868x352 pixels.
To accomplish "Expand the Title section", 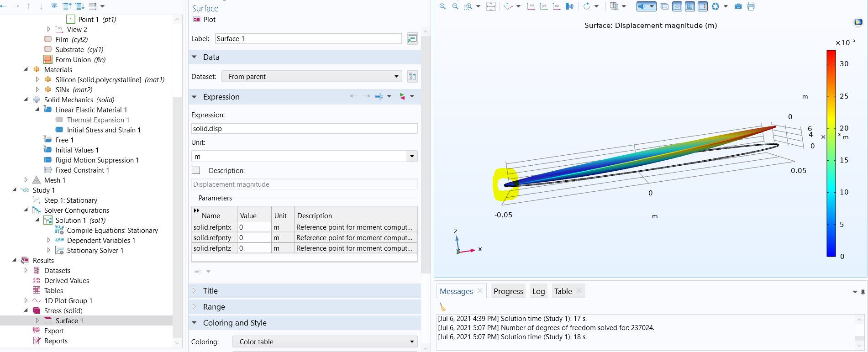I will pos(210,291).
